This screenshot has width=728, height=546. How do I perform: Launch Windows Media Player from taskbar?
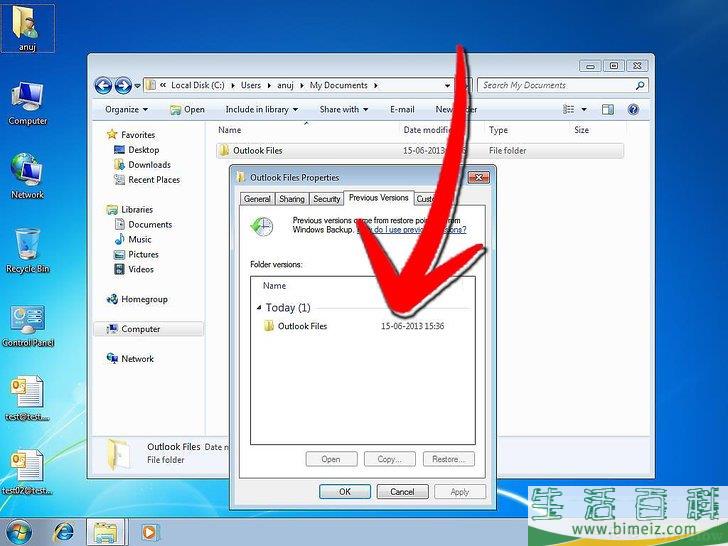tap(150, 532)
